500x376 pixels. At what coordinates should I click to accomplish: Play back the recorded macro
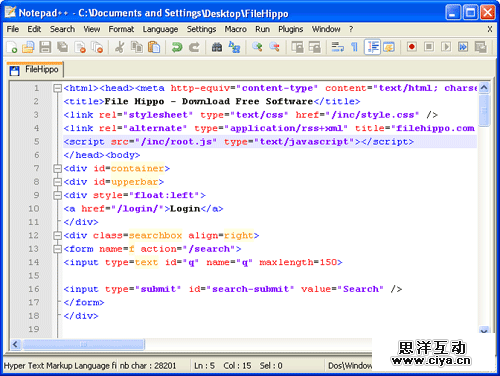coord(446,47)
